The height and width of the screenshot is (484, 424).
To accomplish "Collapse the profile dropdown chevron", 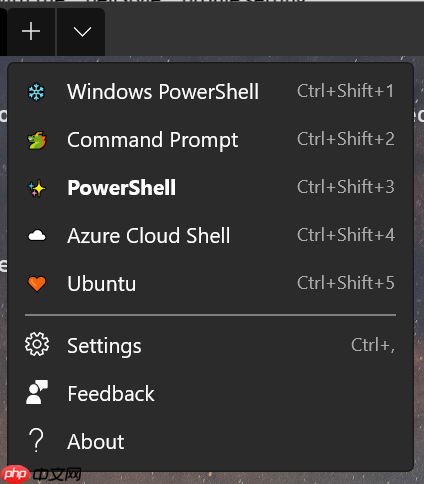I will [x=82, y=32].
